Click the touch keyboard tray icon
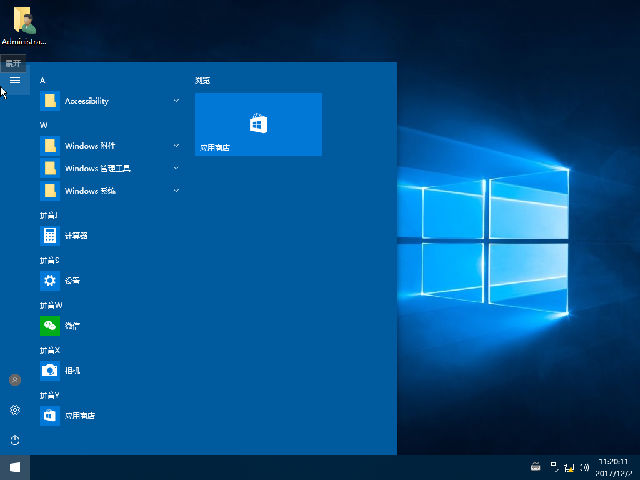The height and width of the screenshot is (480, 640). pos(536,467)
